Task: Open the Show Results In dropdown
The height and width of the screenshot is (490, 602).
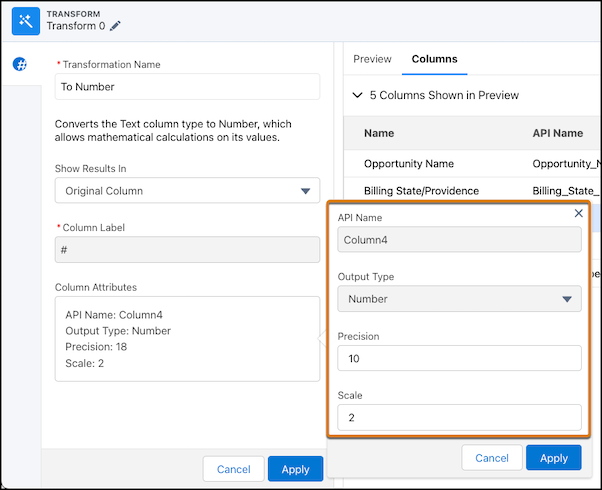Action: pos(187,190)
